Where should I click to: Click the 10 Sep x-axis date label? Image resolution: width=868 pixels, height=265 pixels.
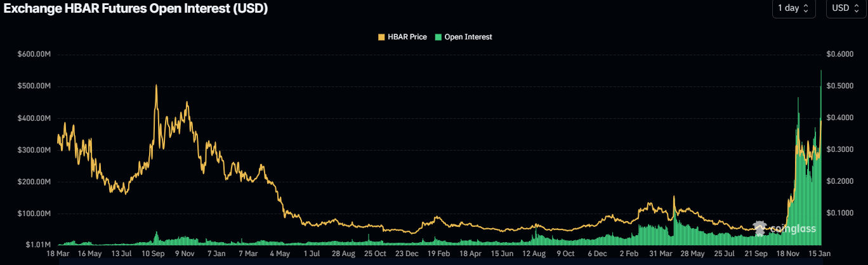pos(153,253)
